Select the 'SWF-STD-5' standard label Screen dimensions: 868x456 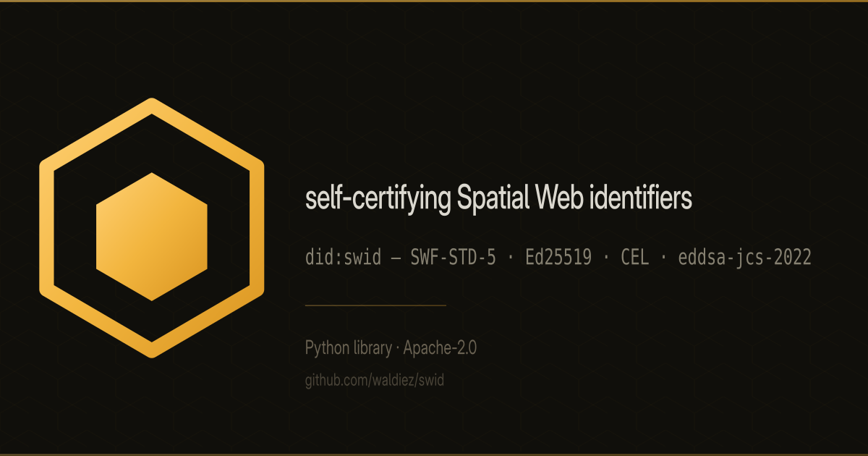point(454,258)
